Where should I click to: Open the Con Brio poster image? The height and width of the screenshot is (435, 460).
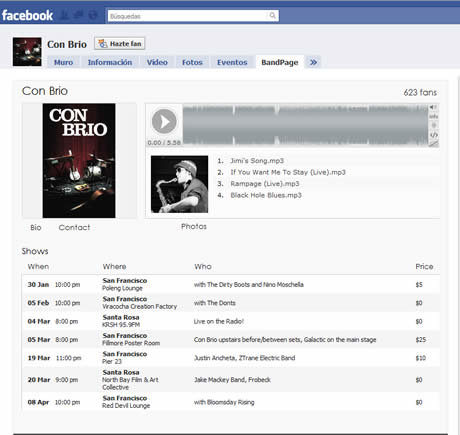coord(79,161)
